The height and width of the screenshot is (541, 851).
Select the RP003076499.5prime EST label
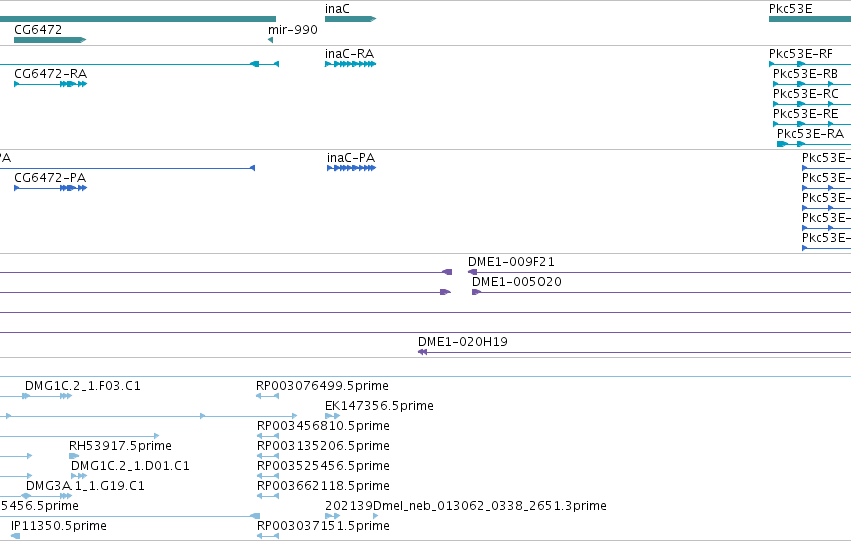click(x=322, y=386)
